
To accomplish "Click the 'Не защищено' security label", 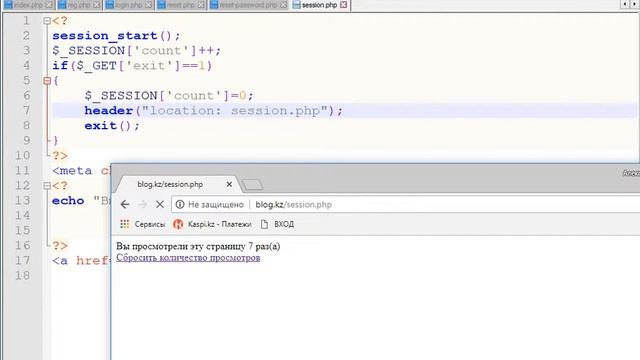I will 216,204.
